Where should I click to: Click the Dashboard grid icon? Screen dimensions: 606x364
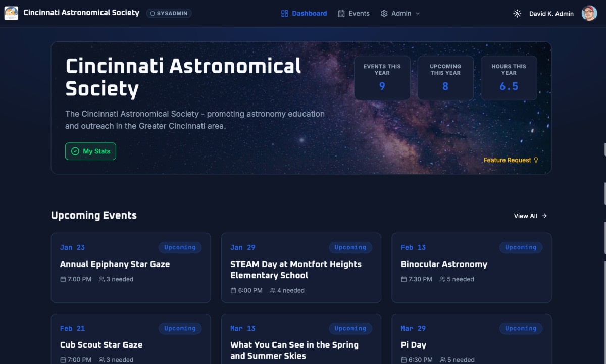pyautogui.click(x=285, y=14)
